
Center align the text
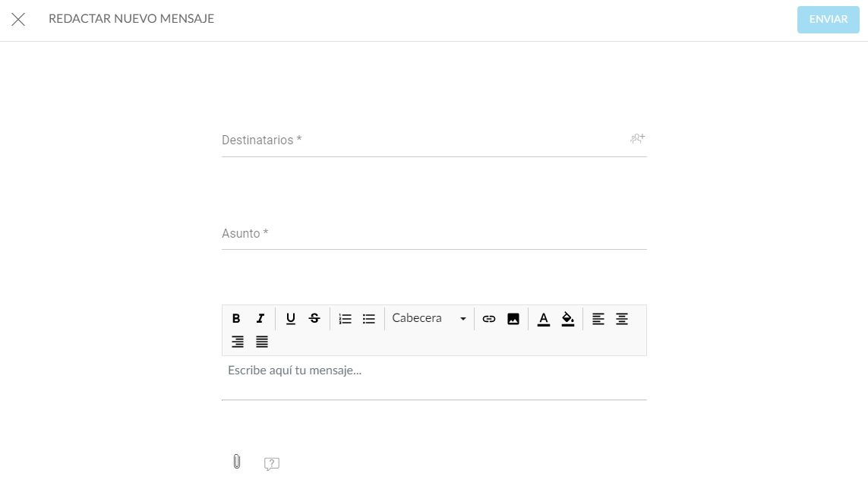622,319
